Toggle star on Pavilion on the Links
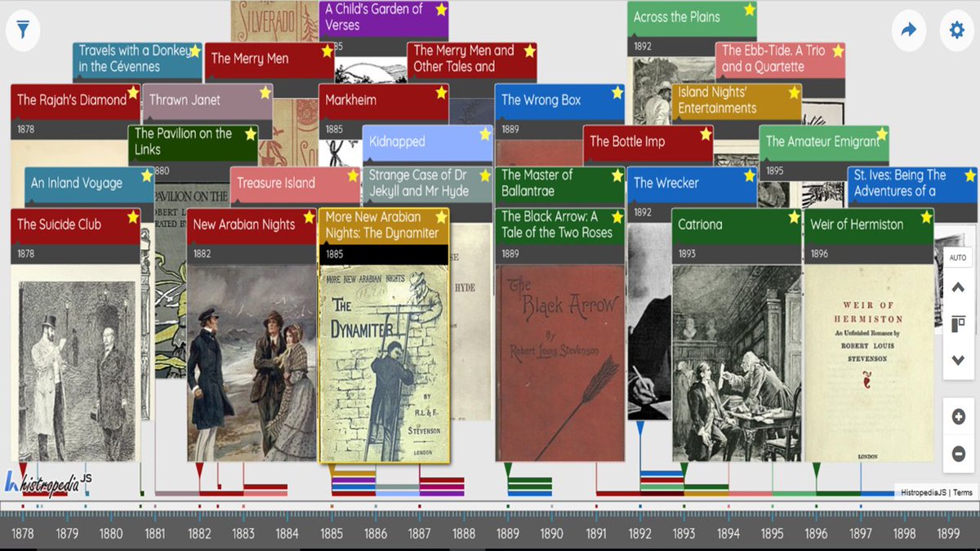Image resolution: width=980 pixels, height=551 pixels. pos(250,134)
